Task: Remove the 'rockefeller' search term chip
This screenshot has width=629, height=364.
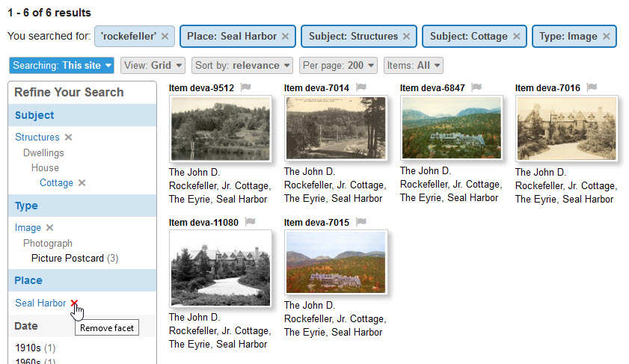Action: 165,36
